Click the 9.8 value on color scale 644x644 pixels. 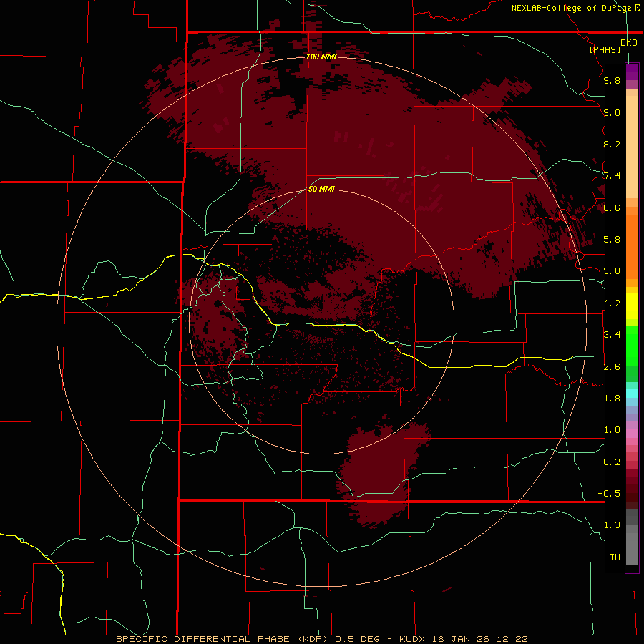pos(612,80)
